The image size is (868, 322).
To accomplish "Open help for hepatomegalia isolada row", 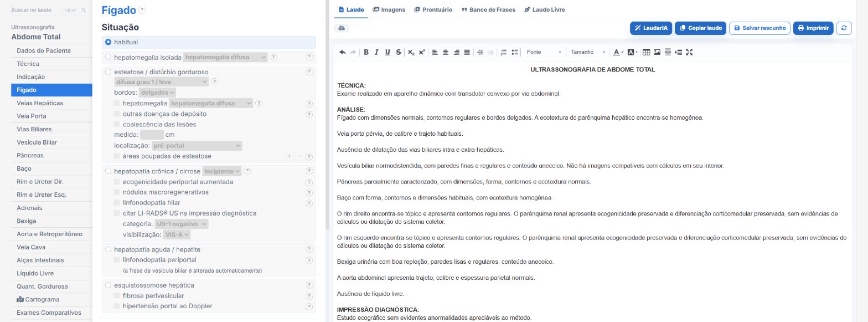I will coord(309,57).
